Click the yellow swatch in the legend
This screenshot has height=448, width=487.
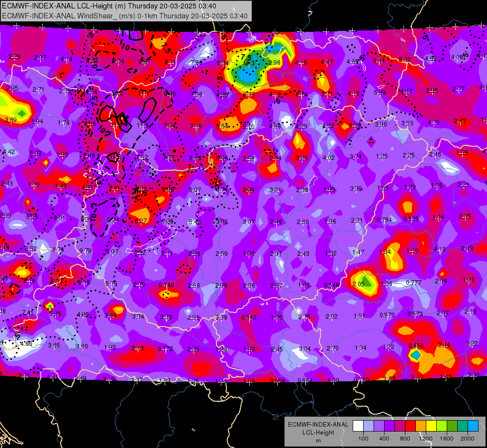[431, 426]
